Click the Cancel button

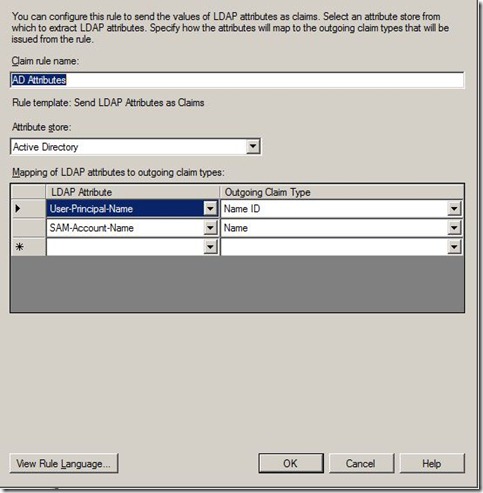click(361, 463)
